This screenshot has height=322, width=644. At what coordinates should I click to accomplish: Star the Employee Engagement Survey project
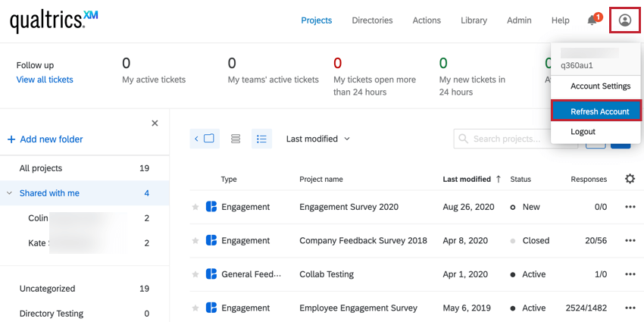195,308
